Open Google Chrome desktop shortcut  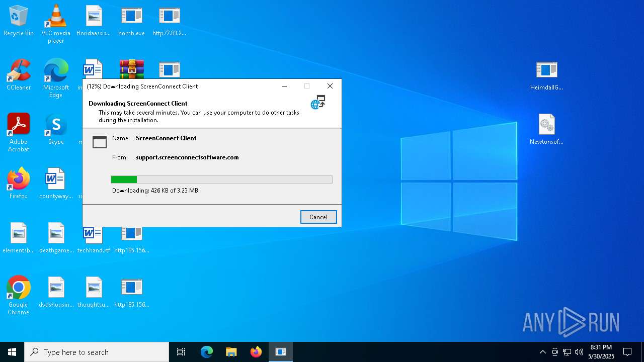[x=19, y=296]
